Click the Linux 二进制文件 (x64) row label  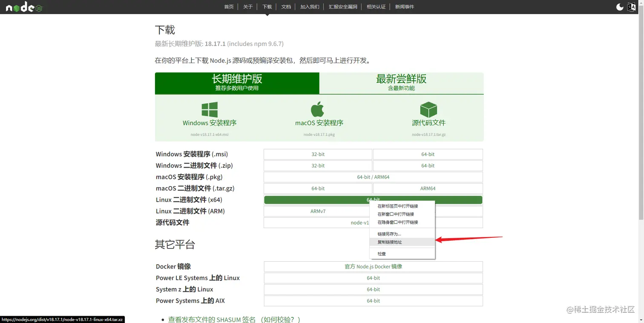[x=189, y=200]
